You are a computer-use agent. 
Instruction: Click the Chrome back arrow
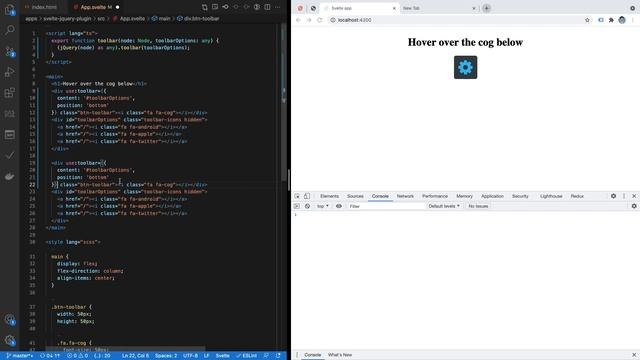pyautogui.click(x=298, y=20)
